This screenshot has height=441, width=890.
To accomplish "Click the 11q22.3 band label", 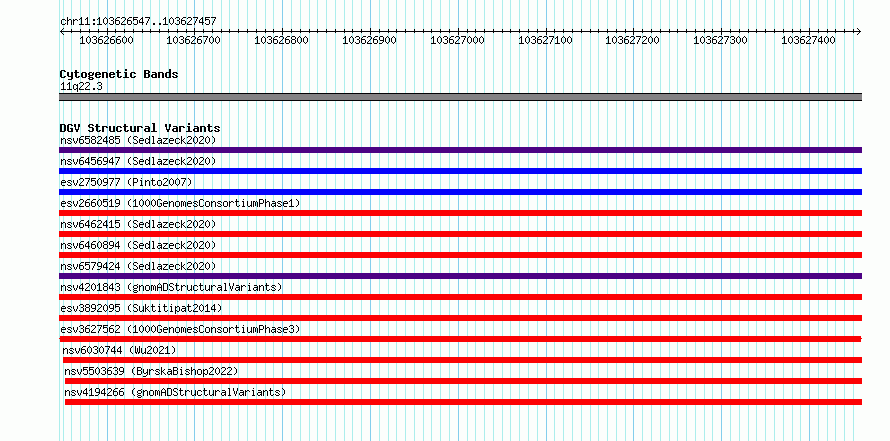I will click(81, 86).
